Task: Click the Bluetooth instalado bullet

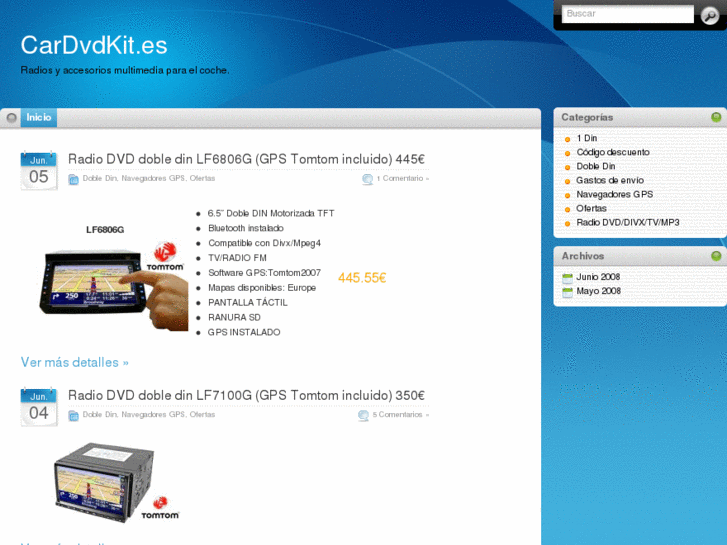Action: [x=246, y=228]
